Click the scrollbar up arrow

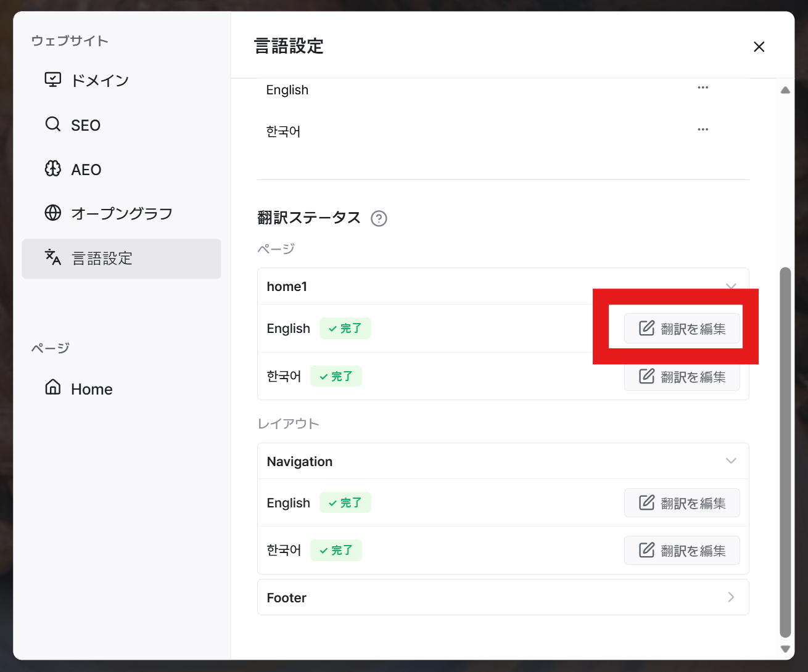click(x=785, y=90)
